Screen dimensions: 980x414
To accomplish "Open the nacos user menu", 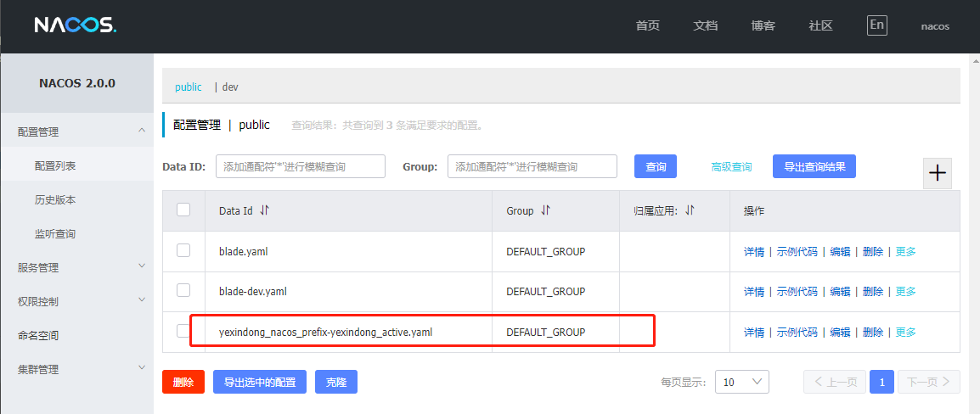I will [x=935, y=26].
